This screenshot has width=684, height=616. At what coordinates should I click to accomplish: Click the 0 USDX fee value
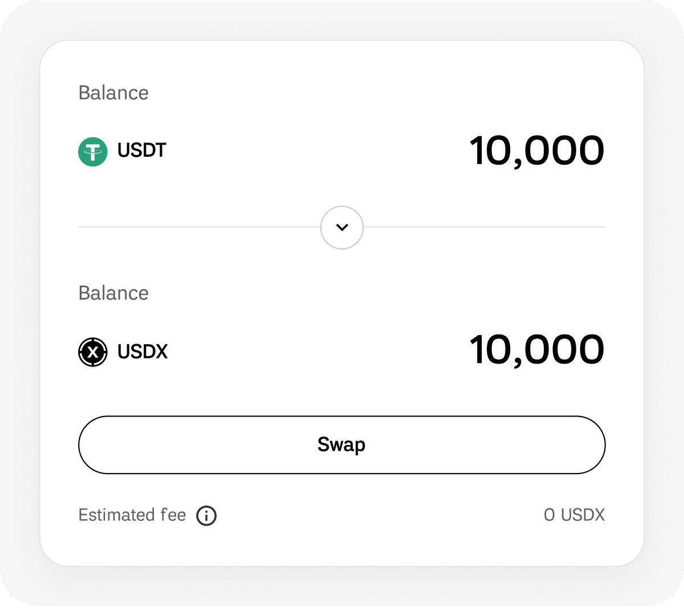[574, 515]
